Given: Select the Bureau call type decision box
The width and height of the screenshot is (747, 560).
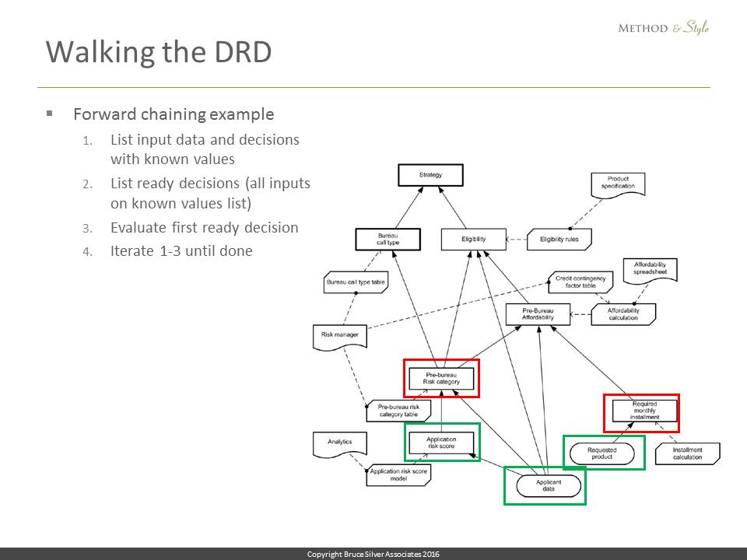Looking at the screenshot, I should (388, 239).
